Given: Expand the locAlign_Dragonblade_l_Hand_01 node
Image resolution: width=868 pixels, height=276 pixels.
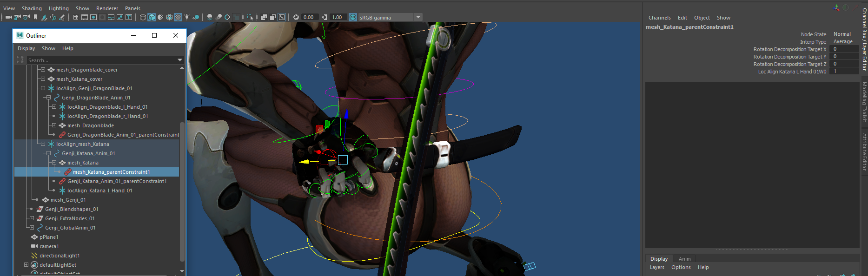Looking at the screenshot, I should pos(54,107).
